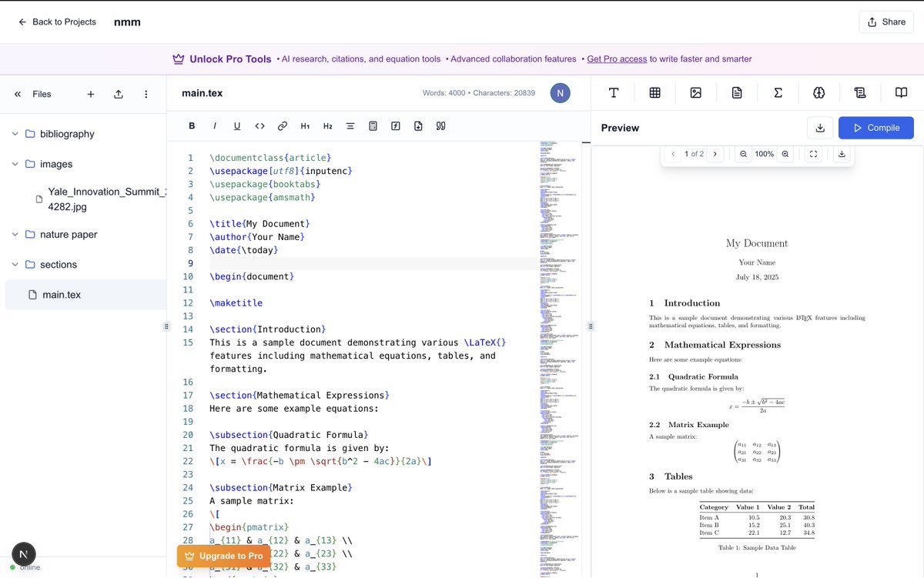Enter fullscreen preview mode

813,154
